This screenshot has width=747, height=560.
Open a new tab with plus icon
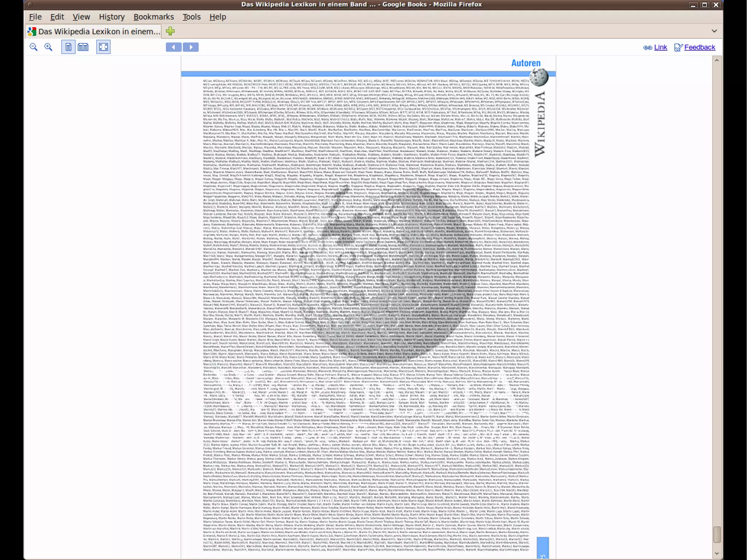170,31
